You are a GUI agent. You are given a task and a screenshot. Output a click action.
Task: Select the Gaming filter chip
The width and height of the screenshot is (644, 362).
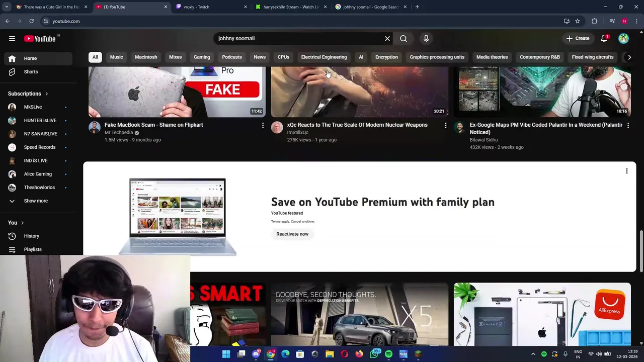click(x=202, y=57)
